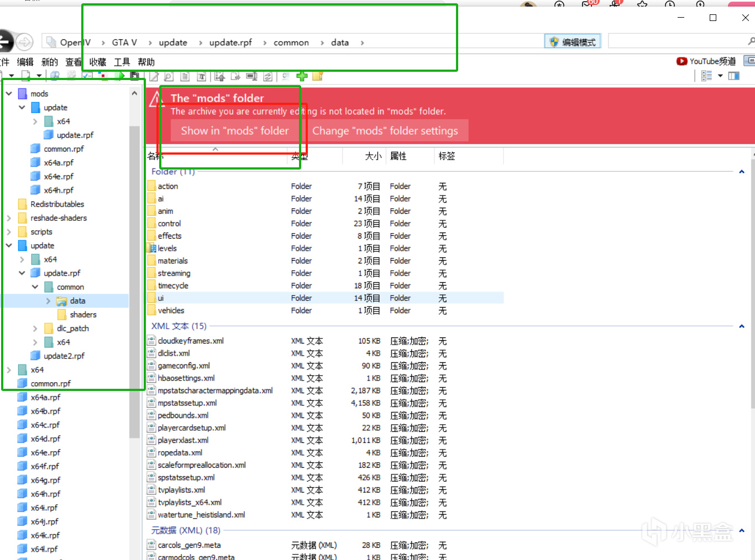Expand the data tree node
The height and width of the screenshot is (560, 755).
(x=49, y=301)
